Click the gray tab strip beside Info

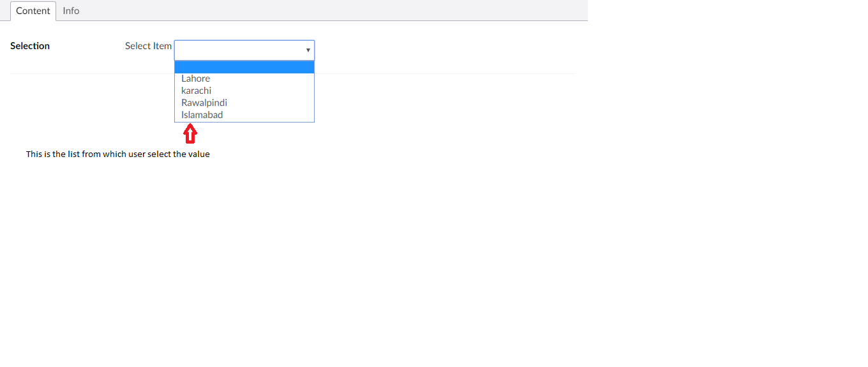(x=319, y=10)
